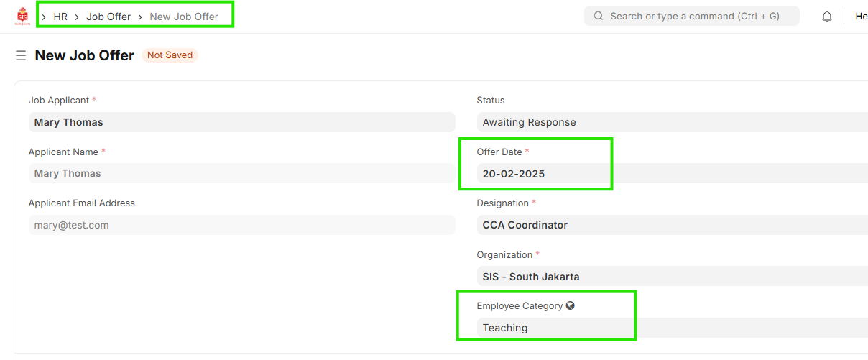Viewport: 868px width, 360px height.
Task: Expand Designation field showing CCA Coordinator
Action: (672, 225)
